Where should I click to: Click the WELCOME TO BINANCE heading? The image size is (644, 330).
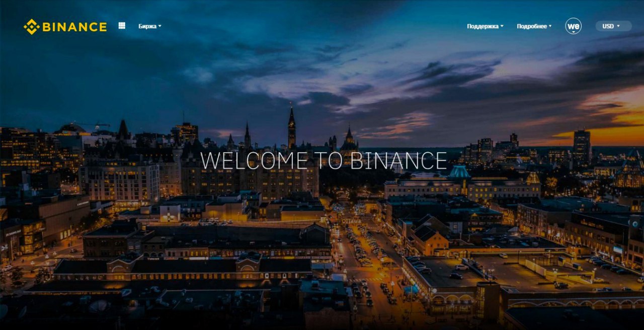pyautogui.click(x=324, y=161)
